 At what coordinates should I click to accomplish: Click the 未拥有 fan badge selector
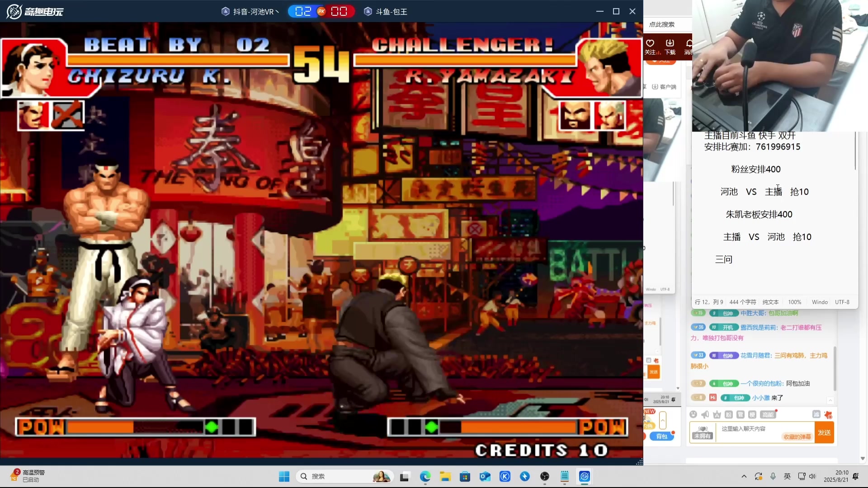tap(703, 432)
